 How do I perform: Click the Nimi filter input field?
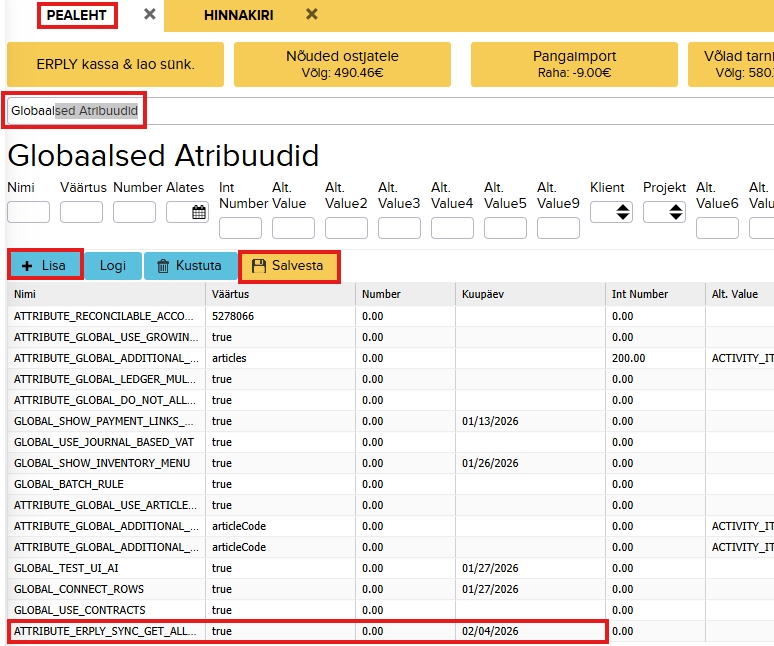(28, 212)
